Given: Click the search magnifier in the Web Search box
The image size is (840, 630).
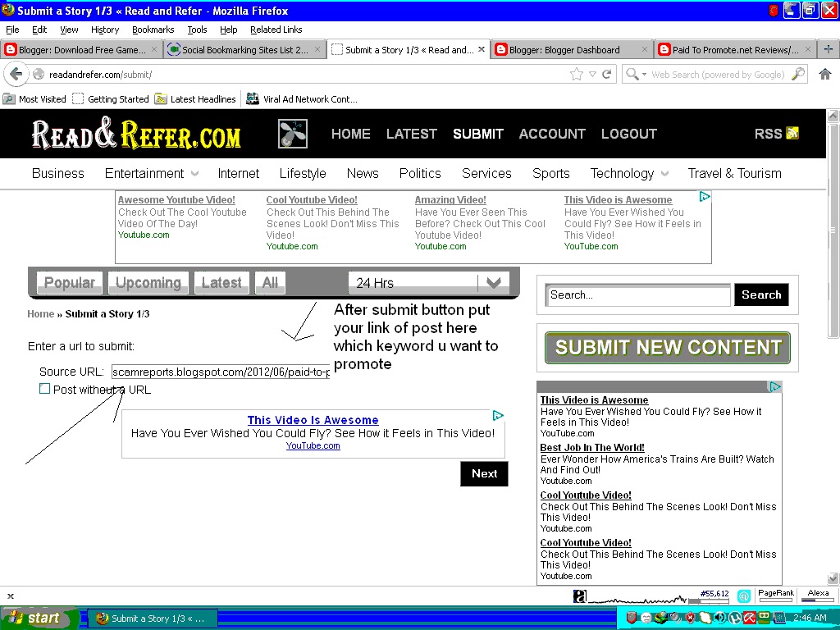Looking at the screenshot, I should pos(798,74).
